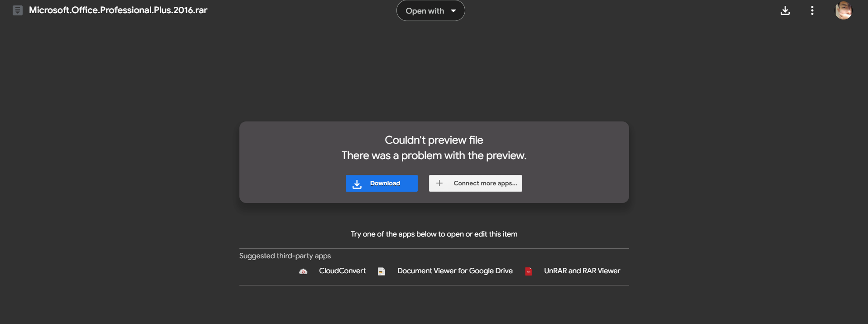Click the Couldn't preview file heading
Screen dimensions: 868x324
pos(434,140)
